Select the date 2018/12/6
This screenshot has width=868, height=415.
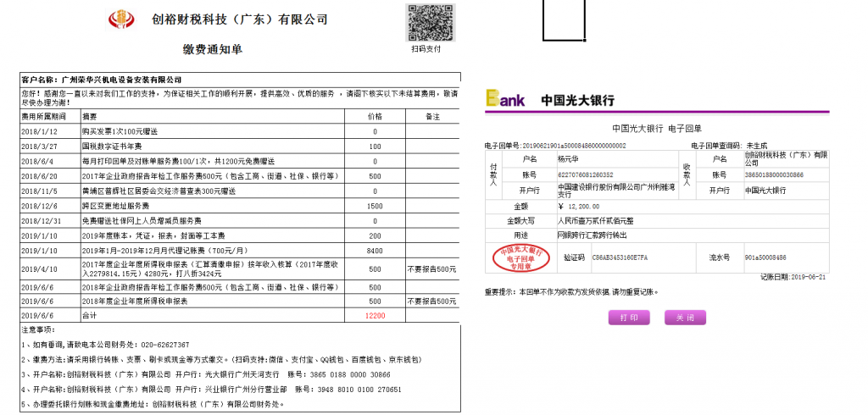click(x=39, y=207)
